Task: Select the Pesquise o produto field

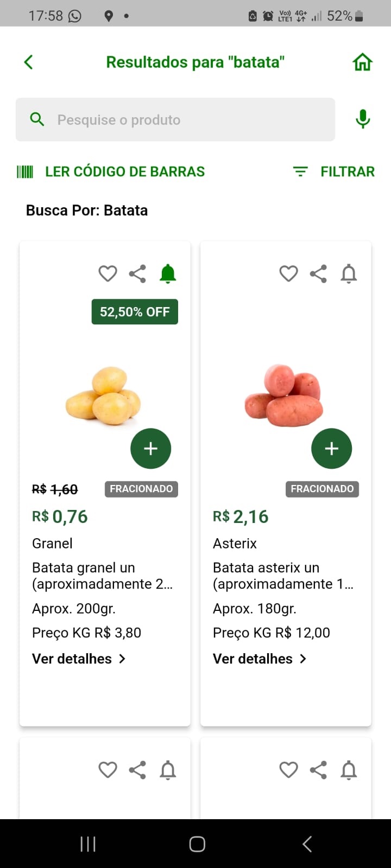Action: 175,119
